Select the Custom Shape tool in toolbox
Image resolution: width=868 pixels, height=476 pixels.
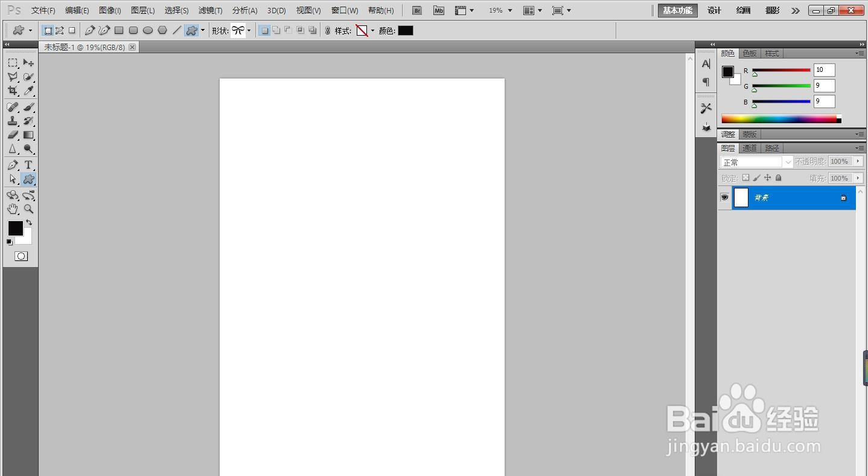point(28,179)
